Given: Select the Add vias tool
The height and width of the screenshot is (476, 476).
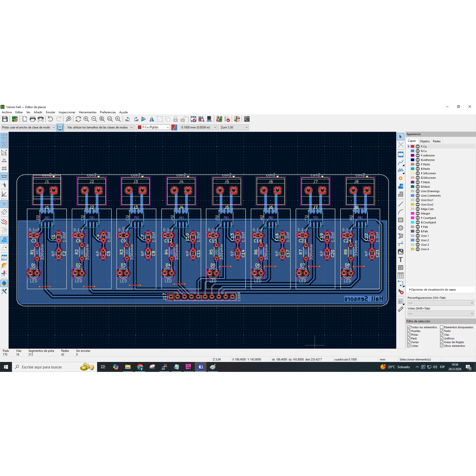Looking at the screenshot, I should 401,178.
